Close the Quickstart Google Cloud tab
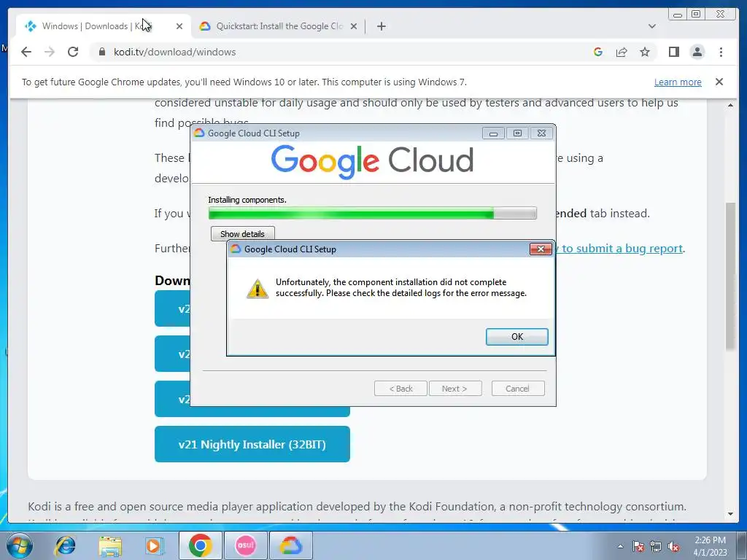747x560 pixels. click(354, 26)
